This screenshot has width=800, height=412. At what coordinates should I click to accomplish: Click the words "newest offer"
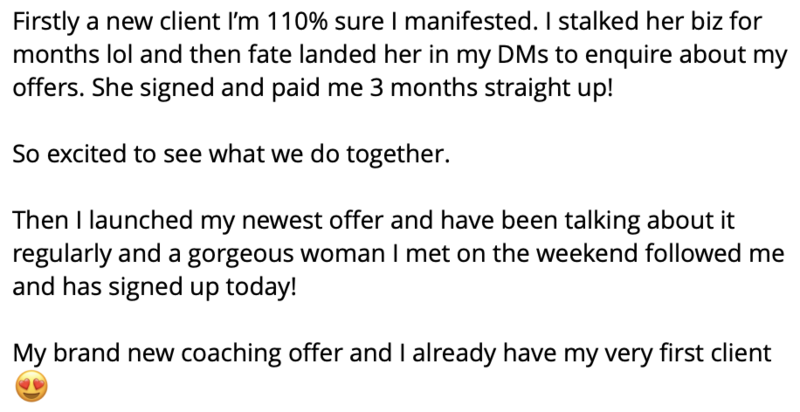[312, 220]
